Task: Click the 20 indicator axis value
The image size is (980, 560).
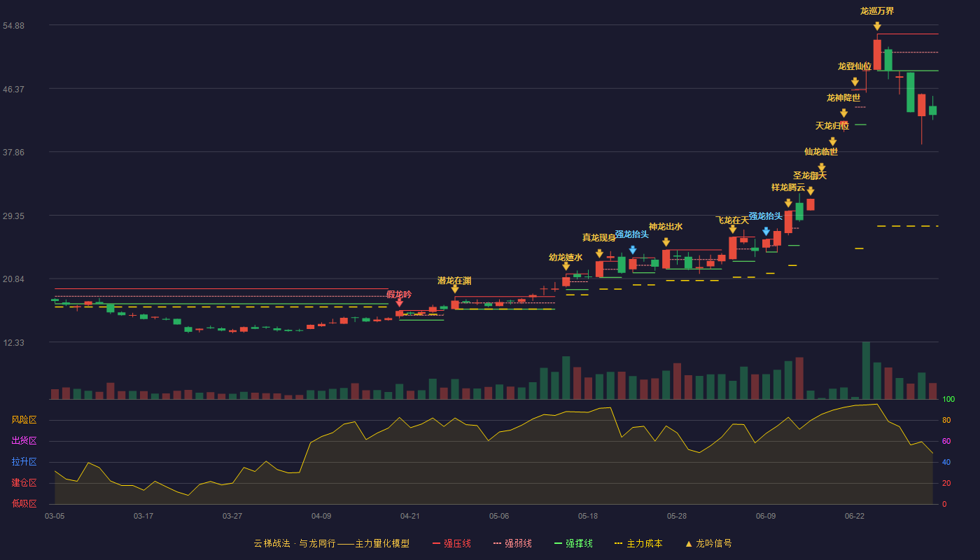Action: pos(946,483)
